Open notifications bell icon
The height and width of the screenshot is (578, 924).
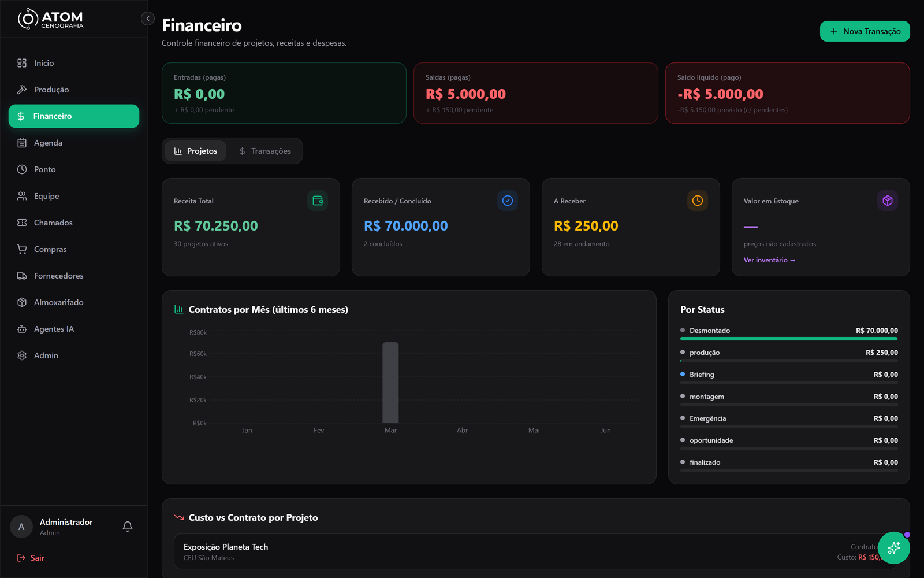(x=128, y=527)
